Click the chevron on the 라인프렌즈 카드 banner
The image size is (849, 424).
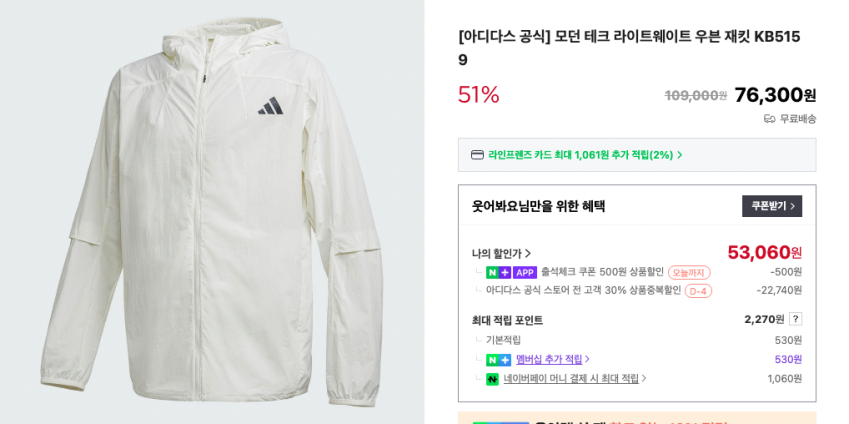click(680, 155)
